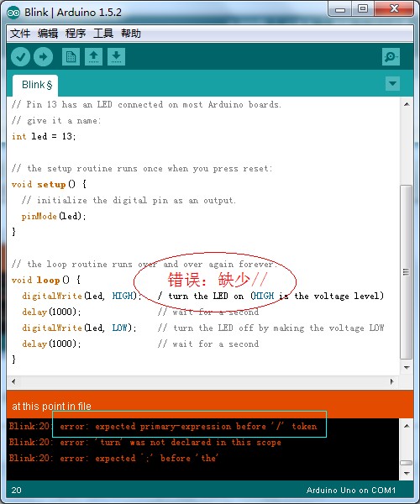
Task: Maximize the Arduino window
Action: tap(363, 9)
